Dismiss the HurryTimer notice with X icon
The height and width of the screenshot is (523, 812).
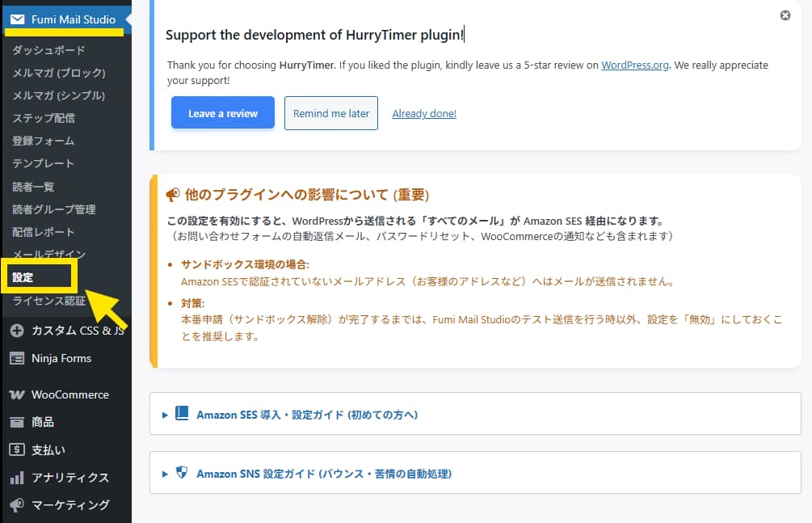pyautogui.click(x=785, y=15)
